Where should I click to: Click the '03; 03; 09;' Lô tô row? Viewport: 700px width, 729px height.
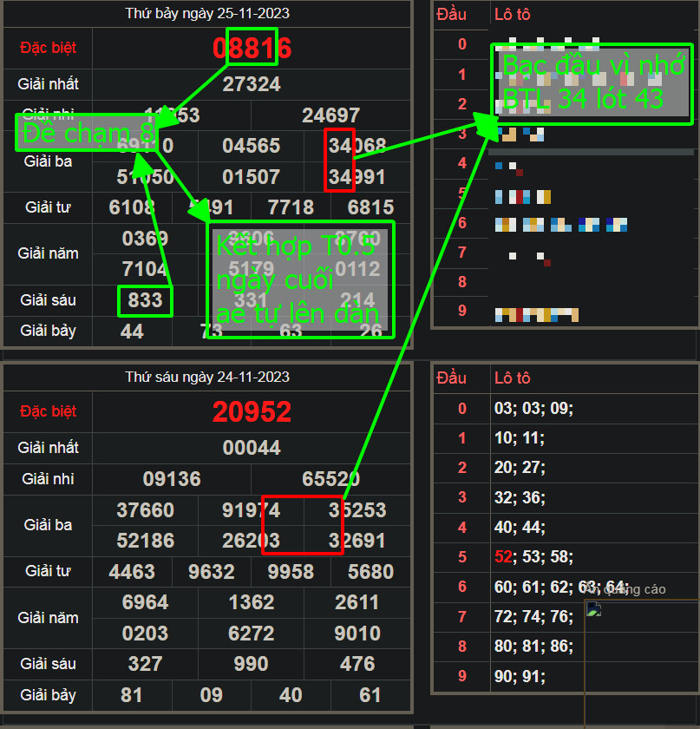533,409
